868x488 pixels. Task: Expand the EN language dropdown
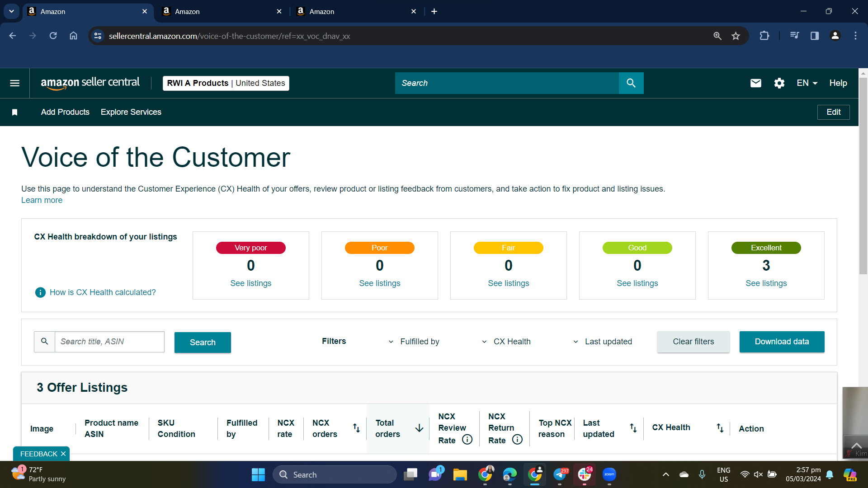click(807, 83)
